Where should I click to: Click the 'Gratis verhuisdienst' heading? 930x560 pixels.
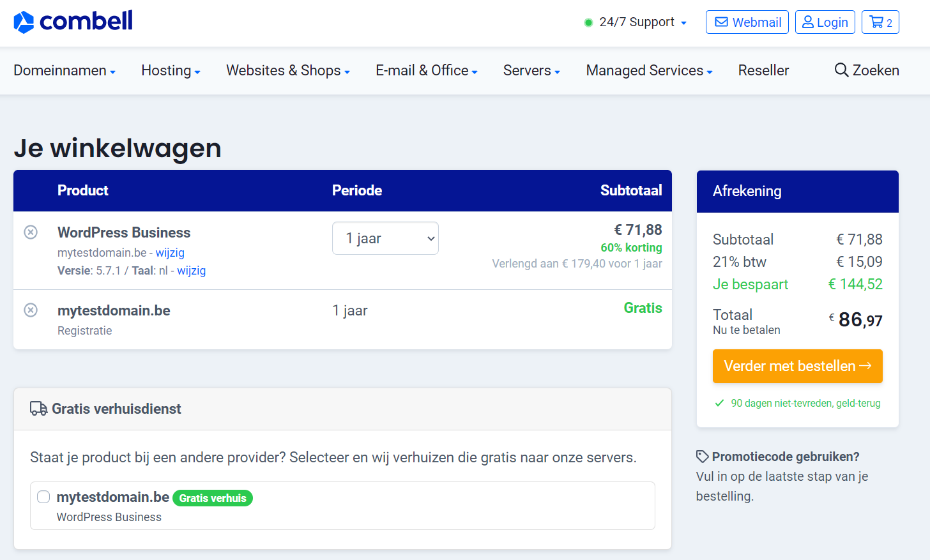116,409
